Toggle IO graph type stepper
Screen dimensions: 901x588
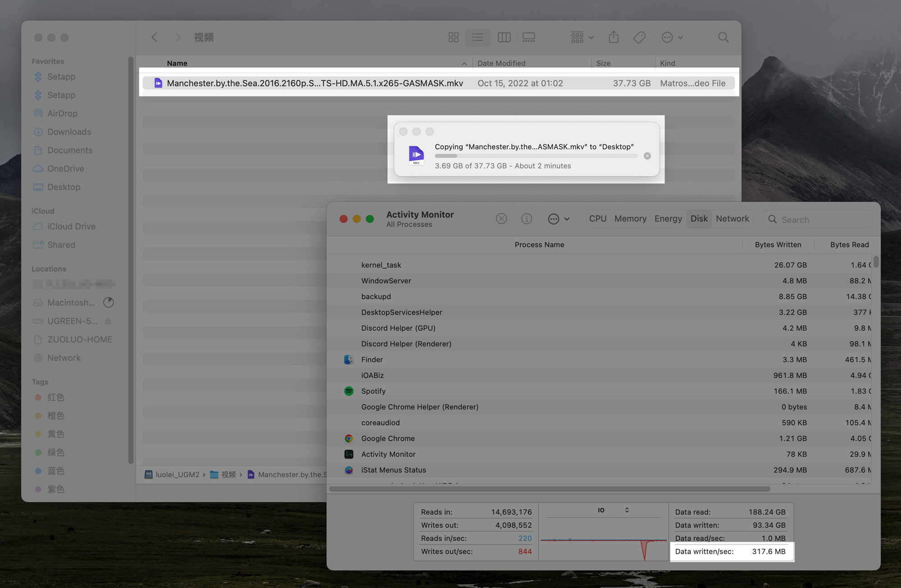pyautogui.click(x=627, y=510)
